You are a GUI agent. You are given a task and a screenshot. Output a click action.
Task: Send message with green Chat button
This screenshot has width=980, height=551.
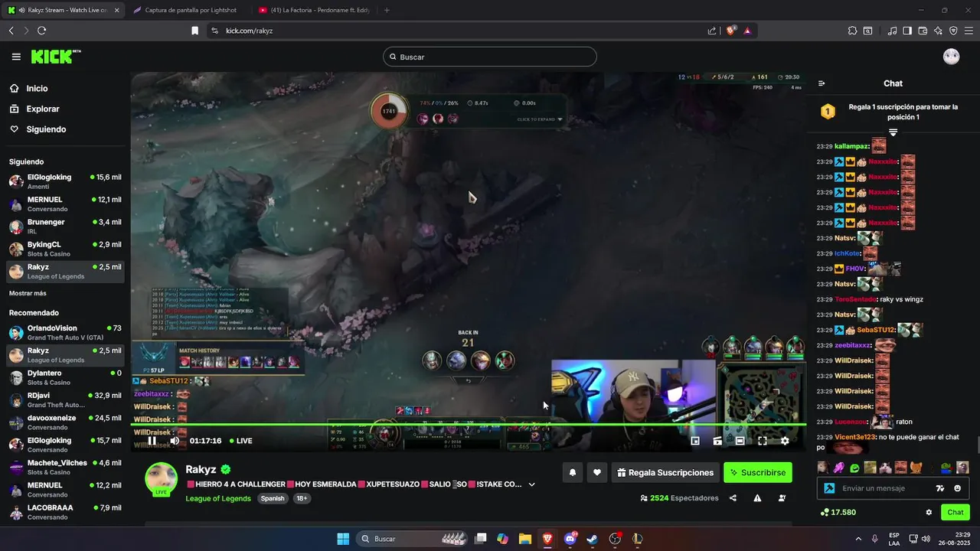pyautogui.click(x=955, y=513)
